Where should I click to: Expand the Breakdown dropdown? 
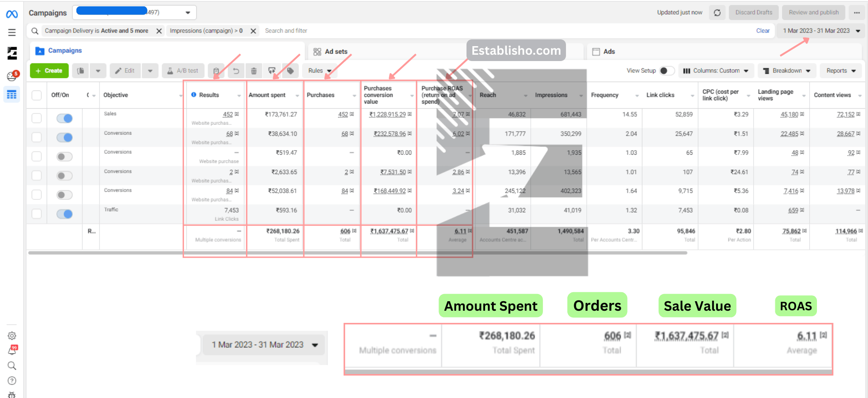click(x=787, y=71)
